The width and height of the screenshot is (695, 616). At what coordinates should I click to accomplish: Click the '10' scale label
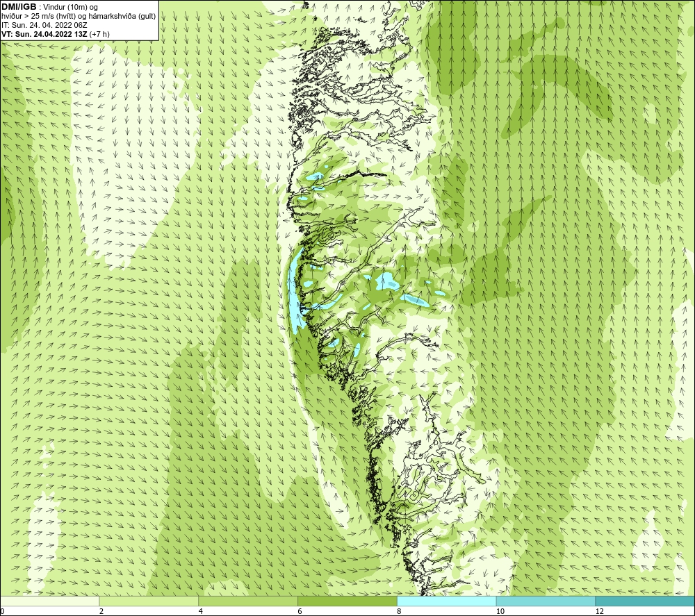pyautogui.click(x=500, y=611)
